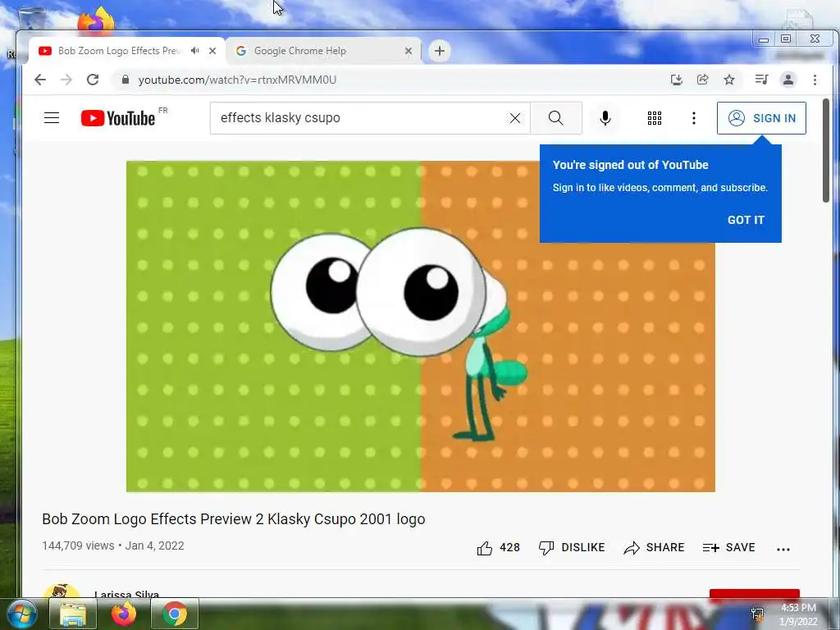The width and height of the screenshot is (840, 630).
Task: Go back with Chrome's back arrow
Action: (x=40, y=80)
